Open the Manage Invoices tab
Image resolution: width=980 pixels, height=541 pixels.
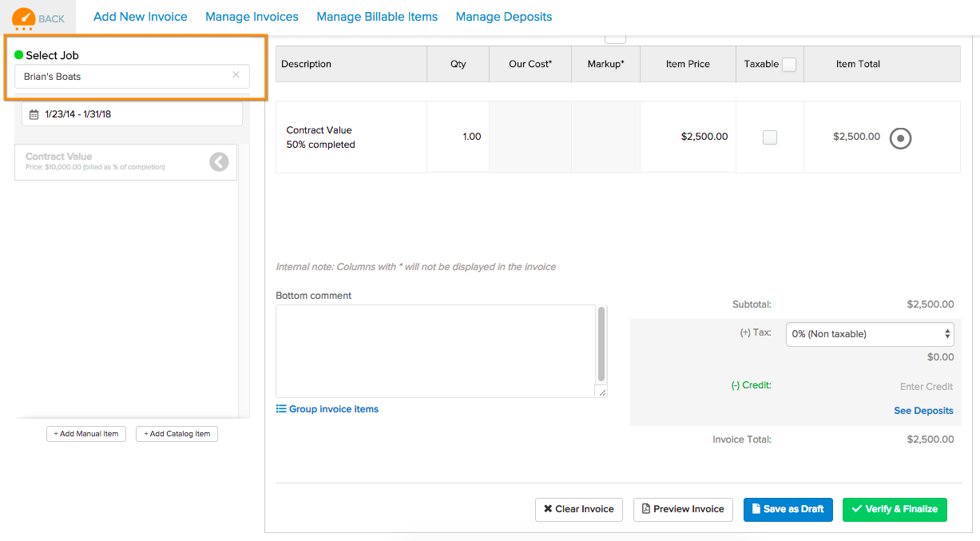pos(252,17)
